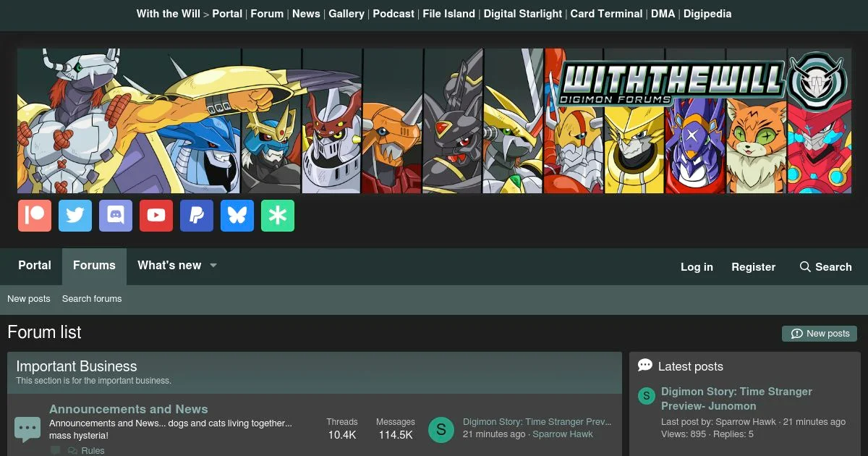
Task: Open the Rules sub-forum link
Action: pyautogui.click(x=93, y=450)
